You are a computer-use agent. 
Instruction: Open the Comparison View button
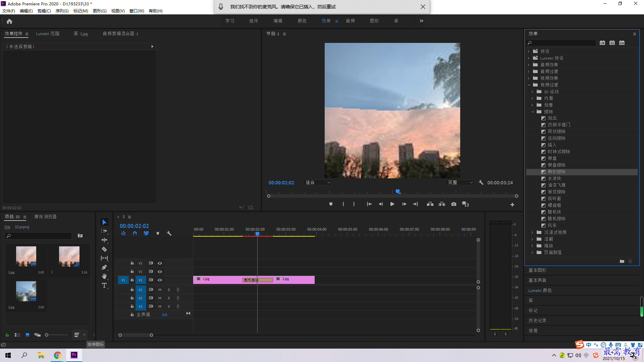465,204
